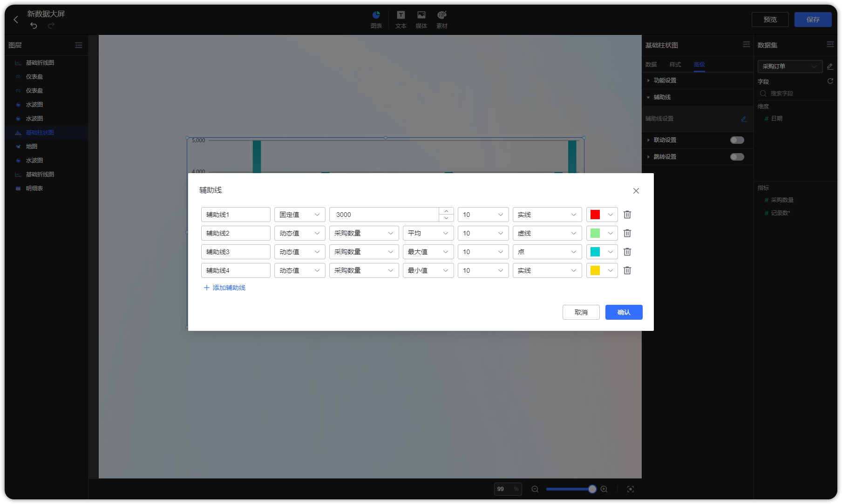Open 辅助线2 line style dropdown 虚线
The image size is (842, 504).
click(547, 233)
